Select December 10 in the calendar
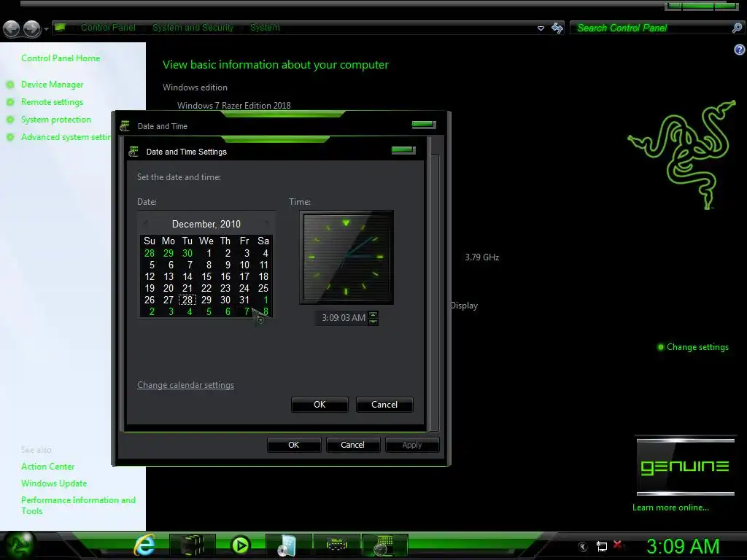The height and width of the screenshot is (560, 747). click(244, 265)
